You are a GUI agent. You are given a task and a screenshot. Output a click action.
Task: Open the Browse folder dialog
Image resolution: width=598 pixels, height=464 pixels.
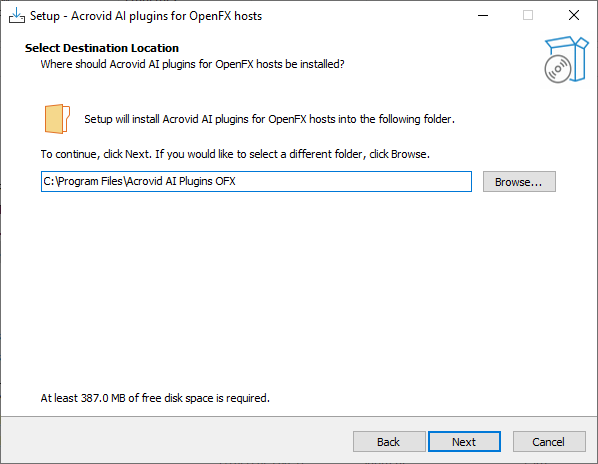(x=519, y=182)
